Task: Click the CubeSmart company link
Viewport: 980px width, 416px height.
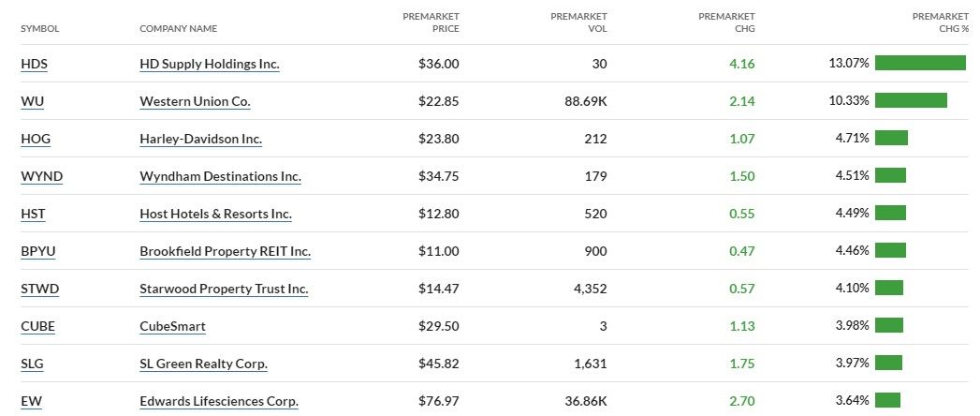Action: pyautogui.click(x=172, y=326)
